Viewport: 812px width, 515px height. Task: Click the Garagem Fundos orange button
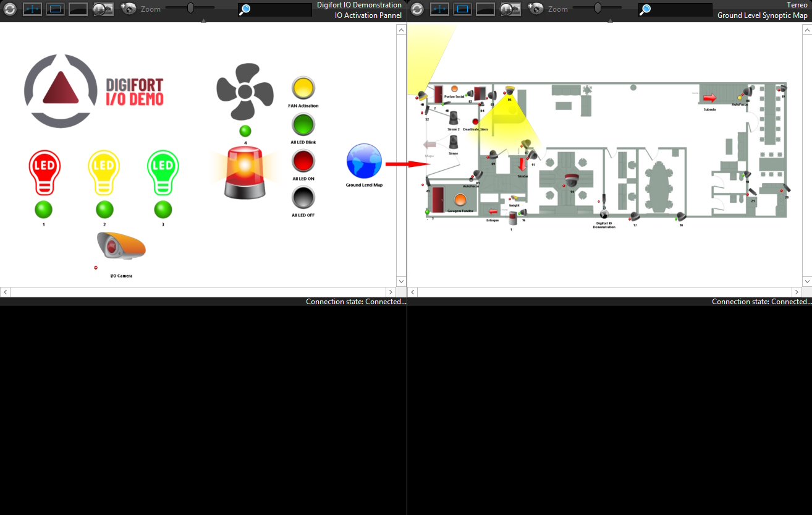[460, 200]
